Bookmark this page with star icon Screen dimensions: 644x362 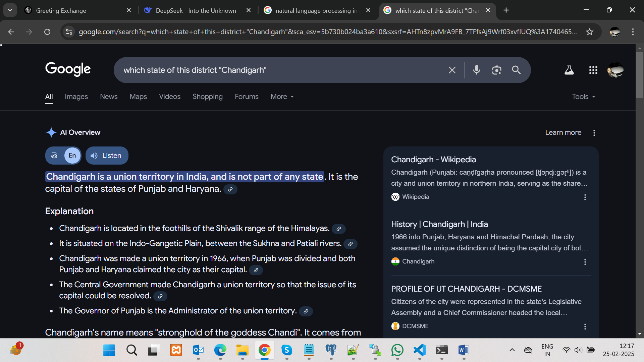[x=589, y=32]
